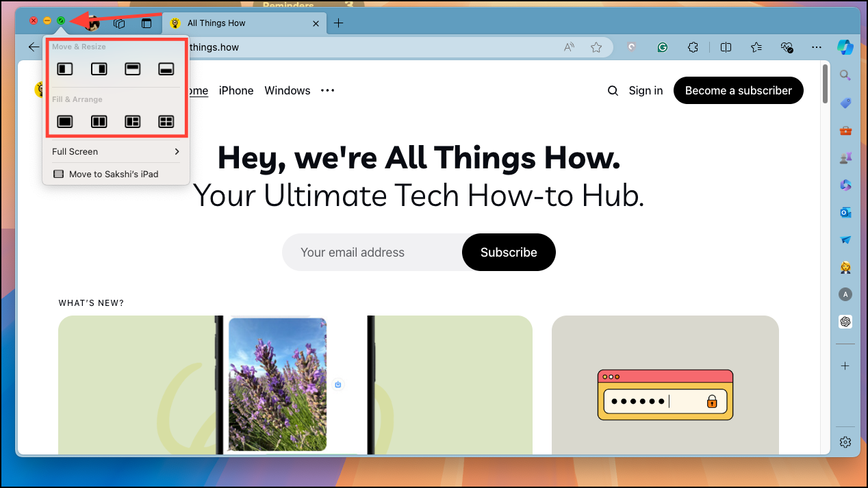Open password window illustration card

(x=665, y=385)
